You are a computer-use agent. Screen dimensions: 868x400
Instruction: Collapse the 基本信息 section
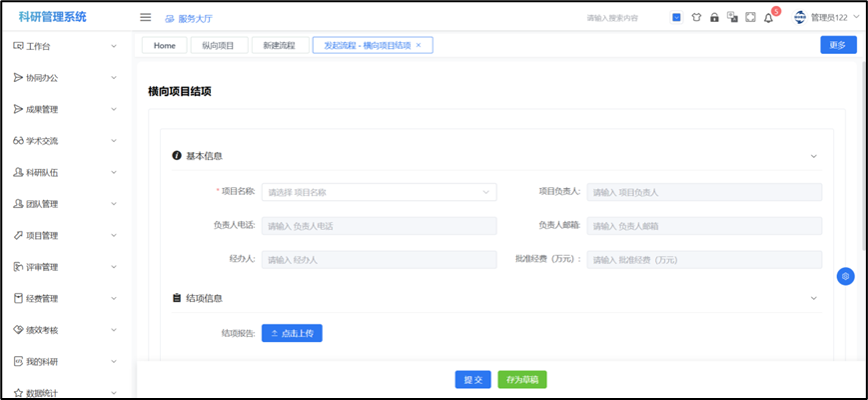point(813,156)
